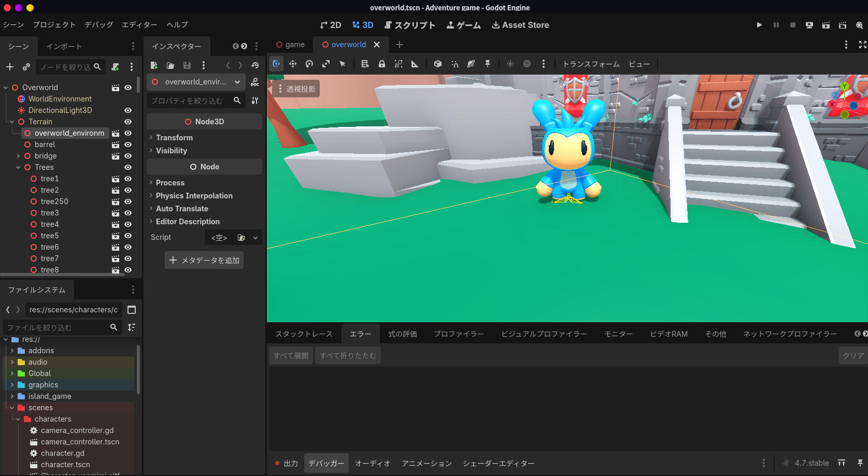The width and height of the screenshot is (868, 476).
Task: Choose the arrow Select mode tool
Action: pyautogui.click(x=343, y=64)
